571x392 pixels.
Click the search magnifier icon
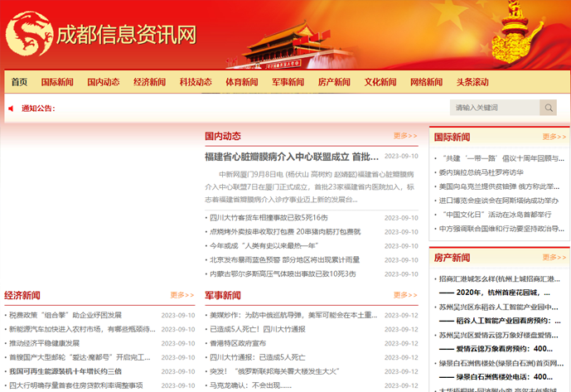click(548, 108)
